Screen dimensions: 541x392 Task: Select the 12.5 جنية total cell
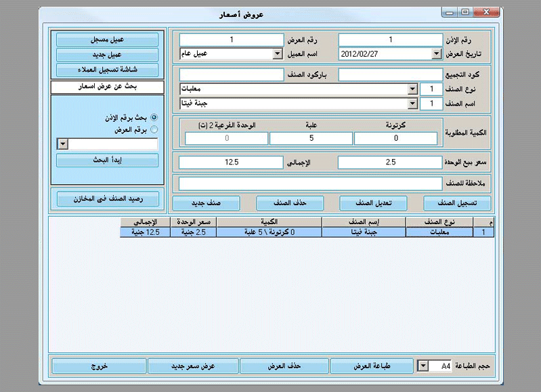(146, 232)
